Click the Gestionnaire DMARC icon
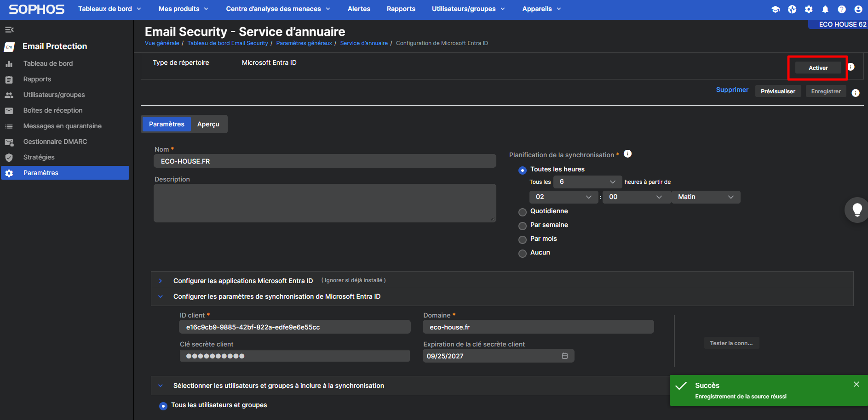 9,142
